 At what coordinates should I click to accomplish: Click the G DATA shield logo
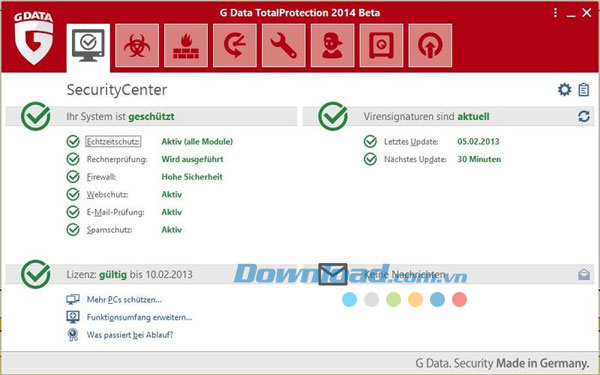pyautogui.click(x=34, y=38)
